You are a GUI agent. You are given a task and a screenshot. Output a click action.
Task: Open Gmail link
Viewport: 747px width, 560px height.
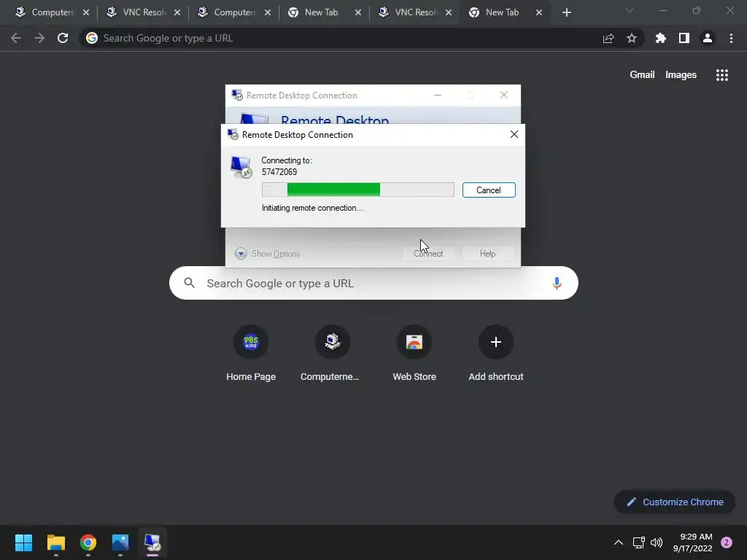[x=642, y=75]
